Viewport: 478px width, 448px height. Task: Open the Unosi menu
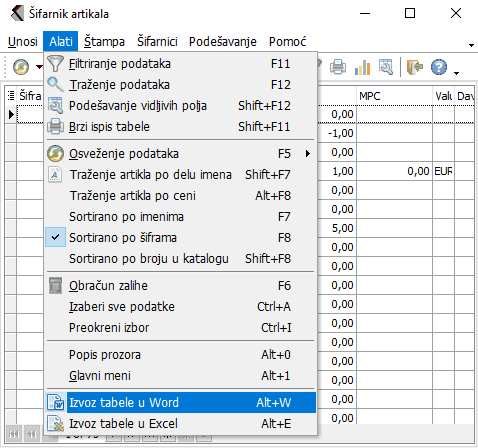(23, 41)
